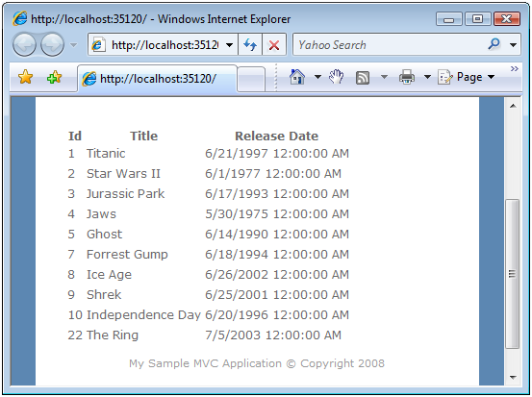Refresh the page with the refresh icon

click(250, 44)
